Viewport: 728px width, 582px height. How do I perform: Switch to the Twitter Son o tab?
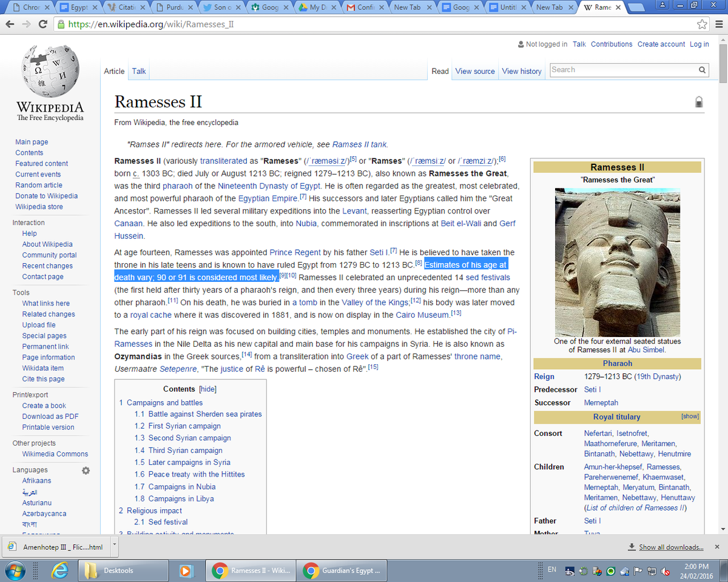(221, 7)
